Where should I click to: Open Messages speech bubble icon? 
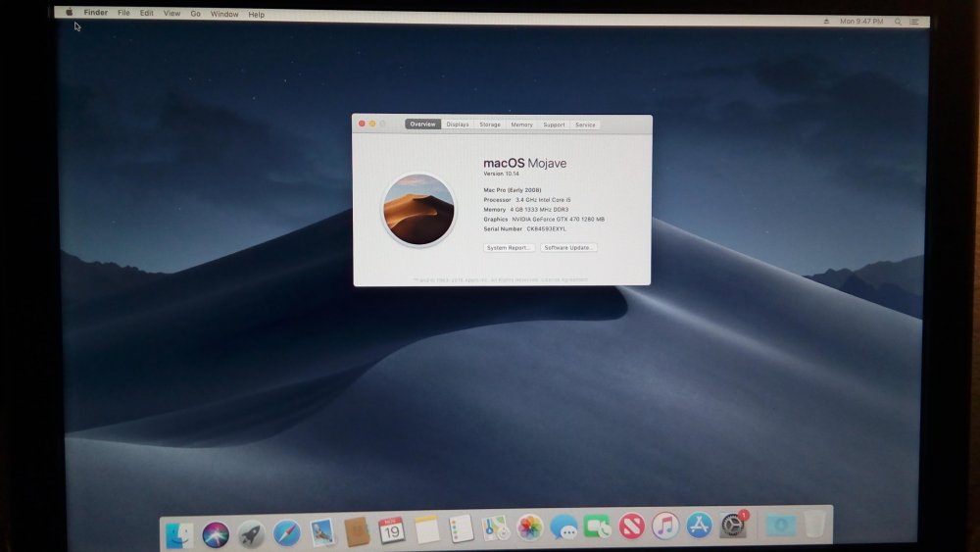click(563, 527)
